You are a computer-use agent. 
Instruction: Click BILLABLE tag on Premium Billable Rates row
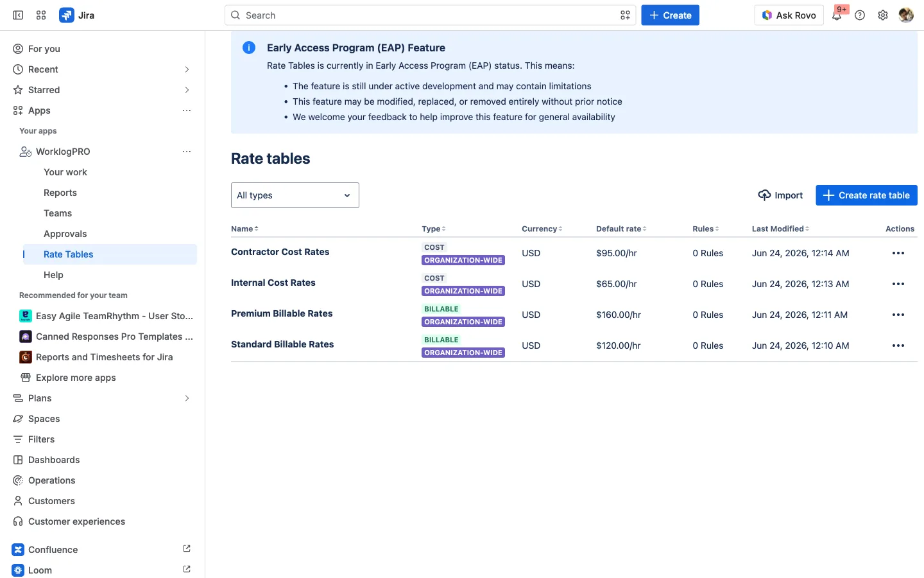pyautogui.click(x=441, y=309)
